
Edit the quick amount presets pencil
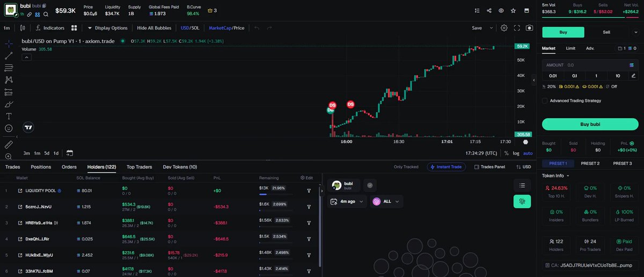pyautogui.click(x=633, y=76)
